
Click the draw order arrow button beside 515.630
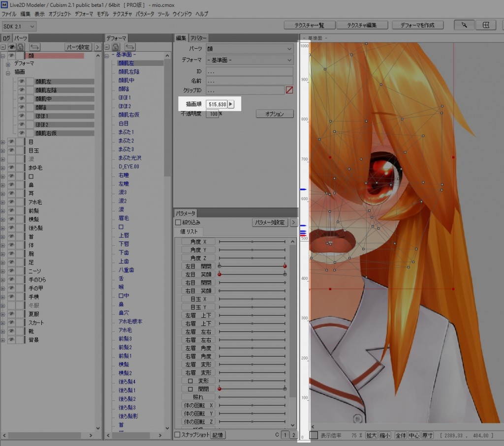(x=231, y=104)
